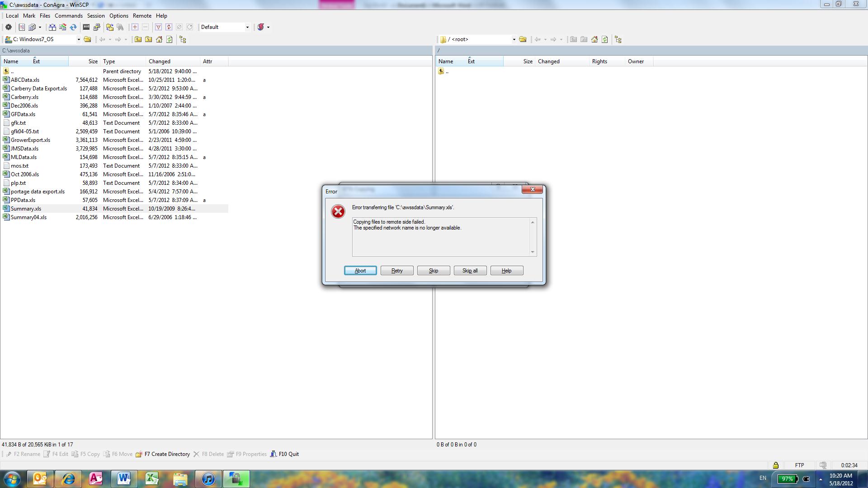The image size is (868, 488).
Task: Expand the C: Windows7_OS drive dropdown
Action: click(78, 39)
